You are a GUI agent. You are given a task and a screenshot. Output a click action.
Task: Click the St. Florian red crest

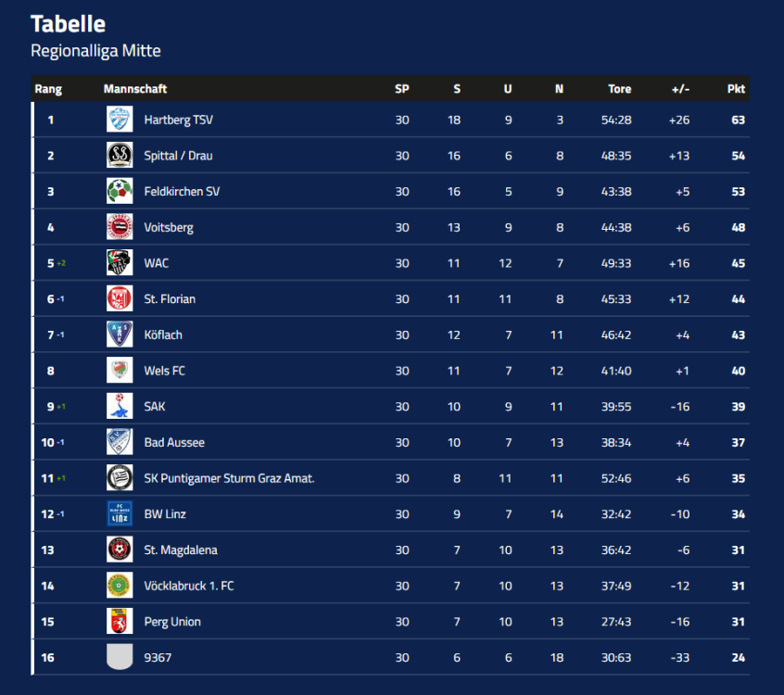pos(120,298)
